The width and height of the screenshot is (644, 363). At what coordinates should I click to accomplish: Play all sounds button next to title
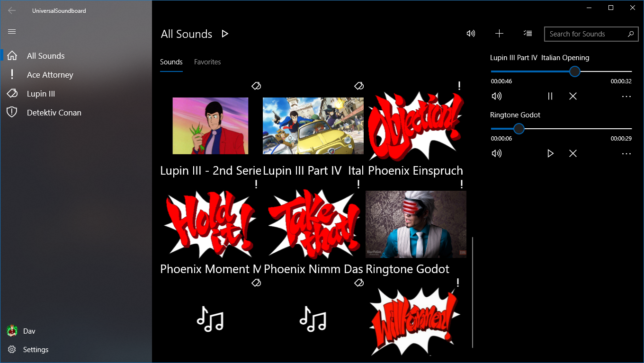pos(225,34)
